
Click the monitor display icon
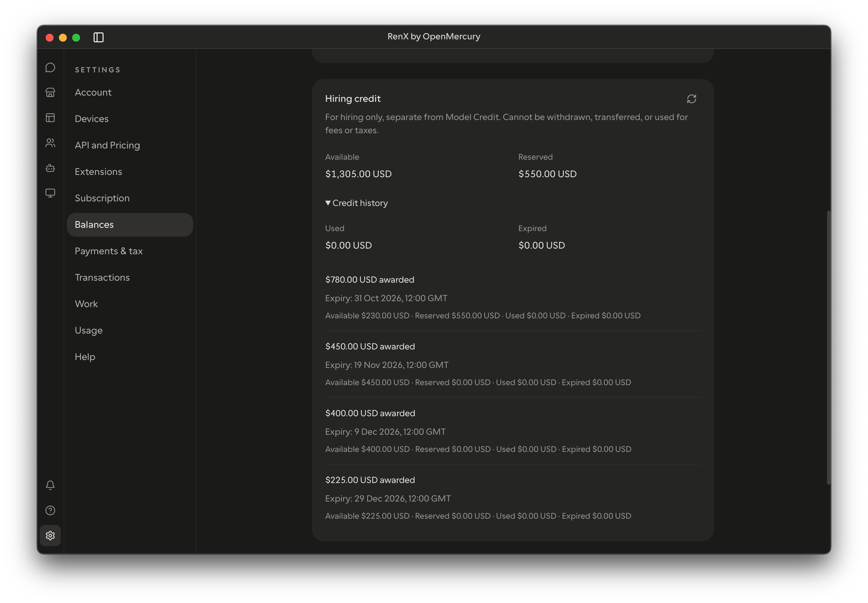[x=50, y=193]
